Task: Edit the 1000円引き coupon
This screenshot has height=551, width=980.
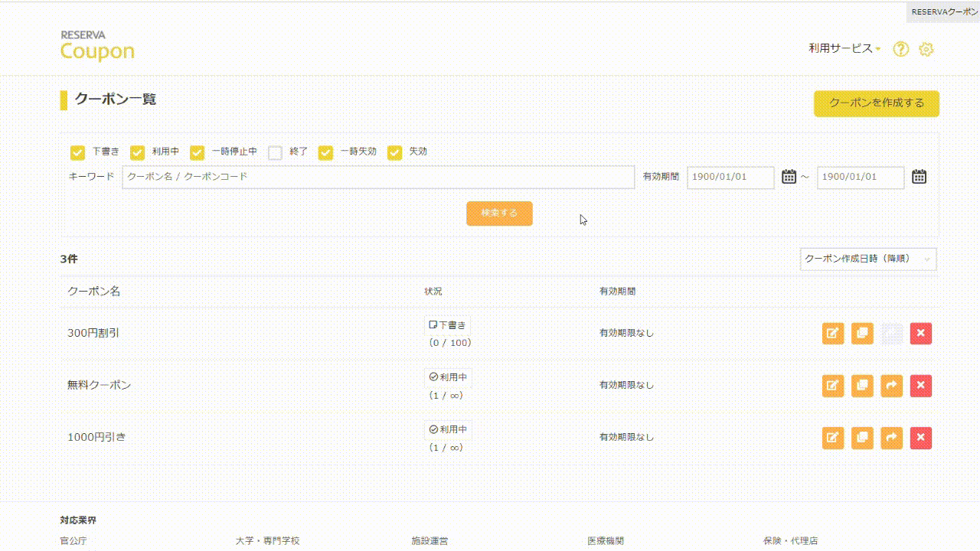Action: pyautogui.click(x=833, y=439)
